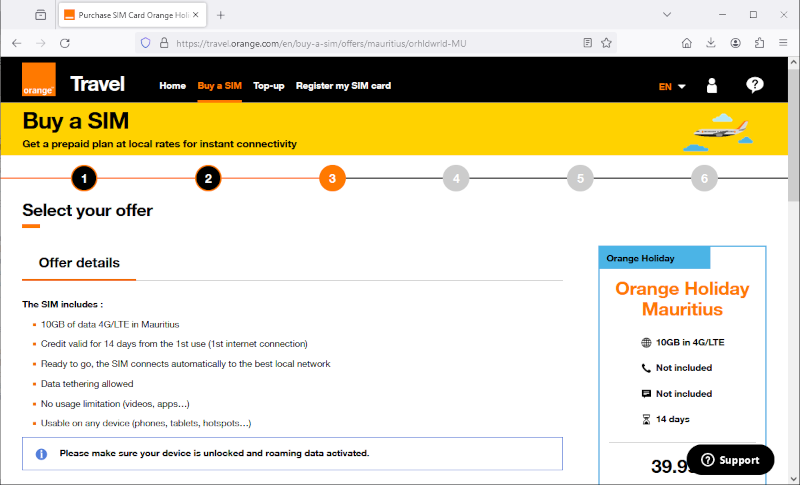Viewport: 800px width, 485px height.
Task: Click the device unlocked notice text
Action: [x=214, y=453]
